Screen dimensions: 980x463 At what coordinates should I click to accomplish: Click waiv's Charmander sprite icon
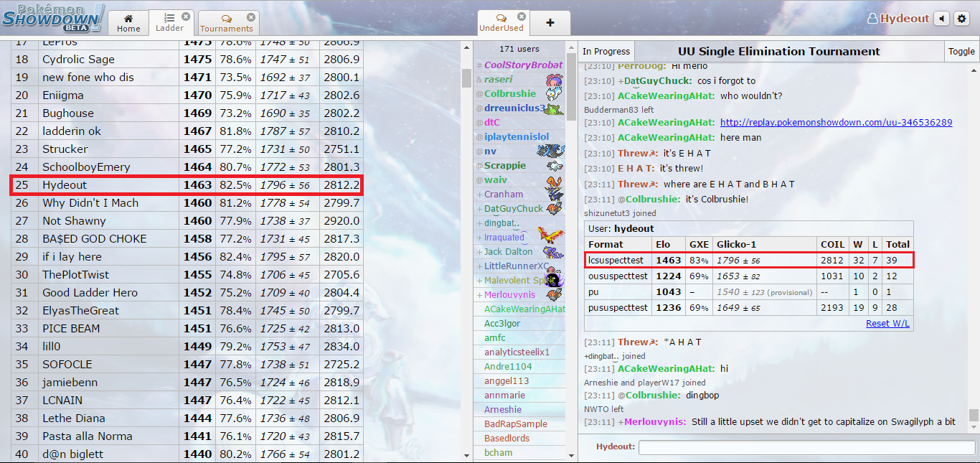pos(553,180)
